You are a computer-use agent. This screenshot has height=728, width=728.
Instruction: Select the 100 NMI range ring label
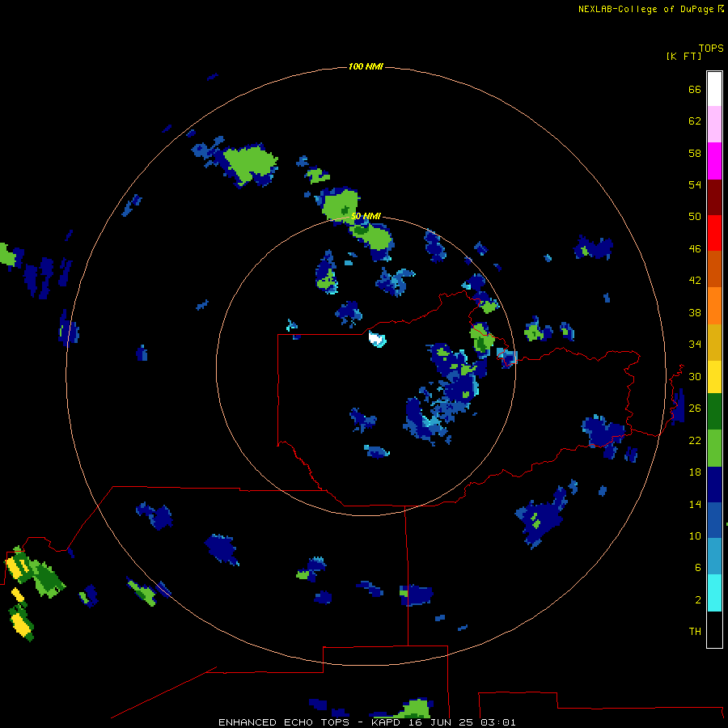(x=366, y=67)
